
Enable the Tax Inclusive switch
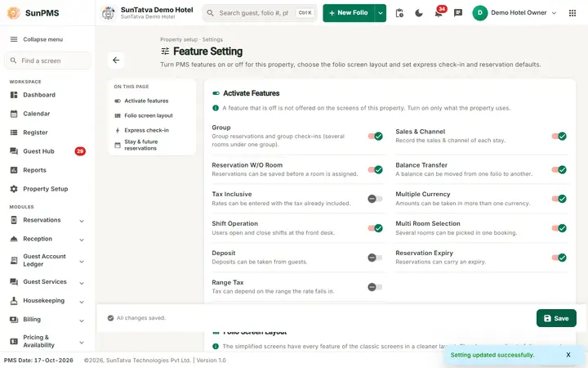(x=375, y=199)
